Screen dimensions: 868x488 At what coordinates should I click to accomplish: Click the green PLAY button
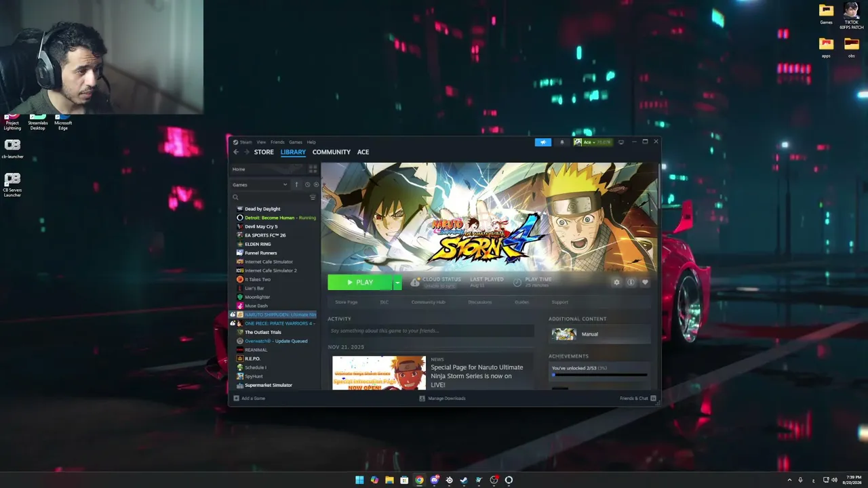(x=360, y=283)
